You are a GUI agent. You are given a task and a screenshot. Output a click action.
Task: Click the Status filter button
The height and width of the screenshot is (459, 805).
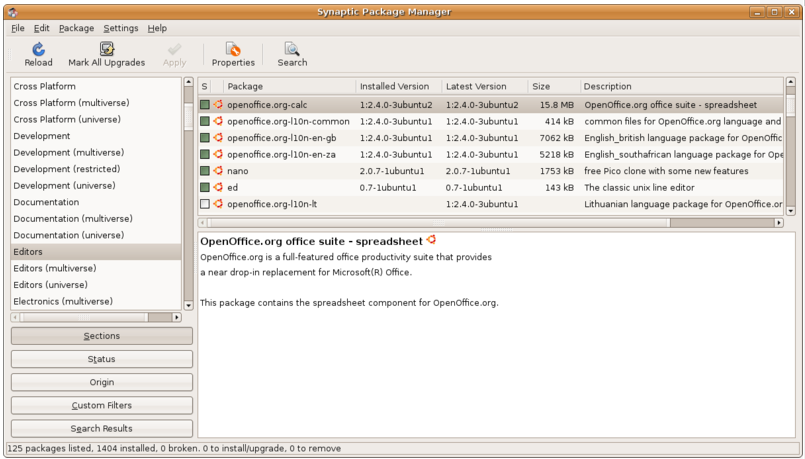tap(102, 359)
